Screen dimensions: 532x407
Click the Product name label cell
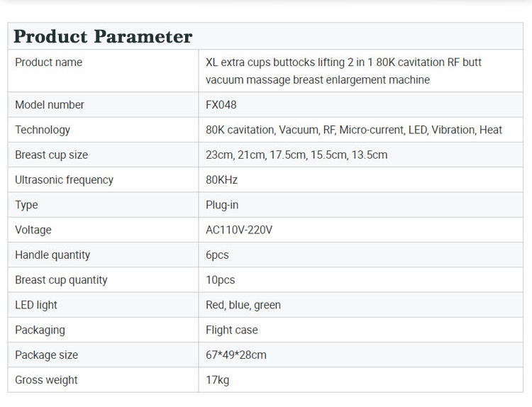[49, 62]
